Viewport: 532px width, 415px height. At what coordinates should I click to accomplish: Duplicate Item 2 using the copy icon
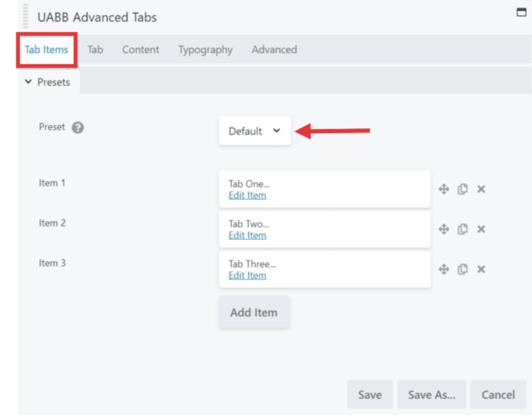click(463, 229)
